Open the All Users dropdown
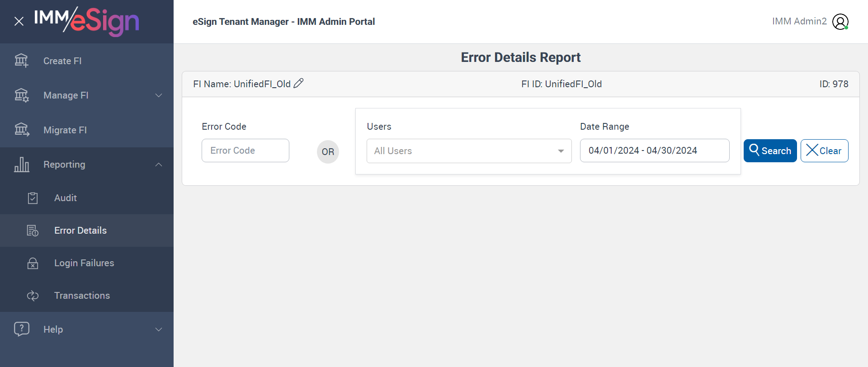 coord(469,151)
